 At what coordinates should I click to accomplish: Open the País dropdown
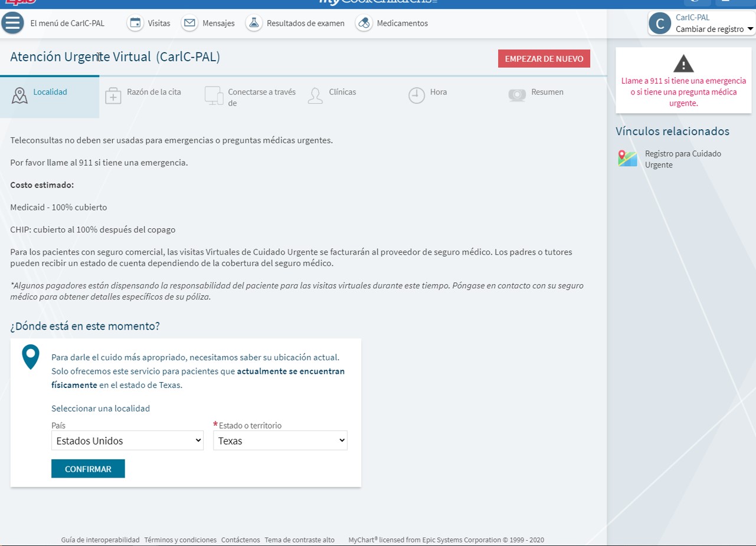tap(127, 440)
